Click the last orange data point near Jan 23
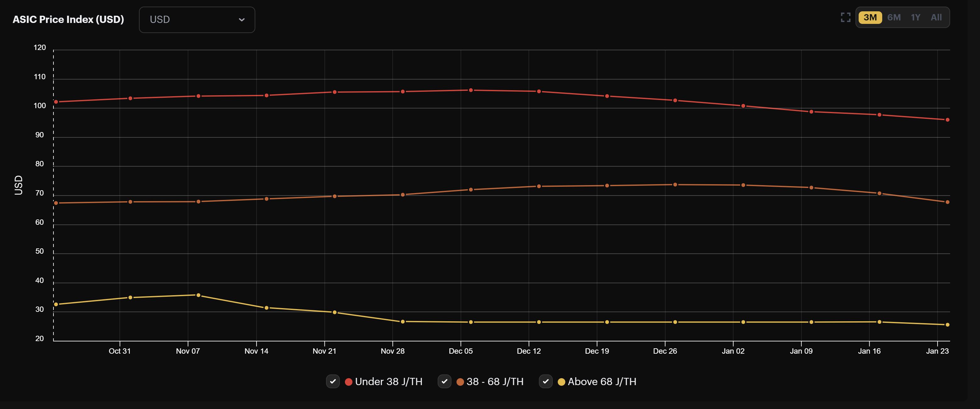This screenshot has width=980, height=409. [947, 202]
